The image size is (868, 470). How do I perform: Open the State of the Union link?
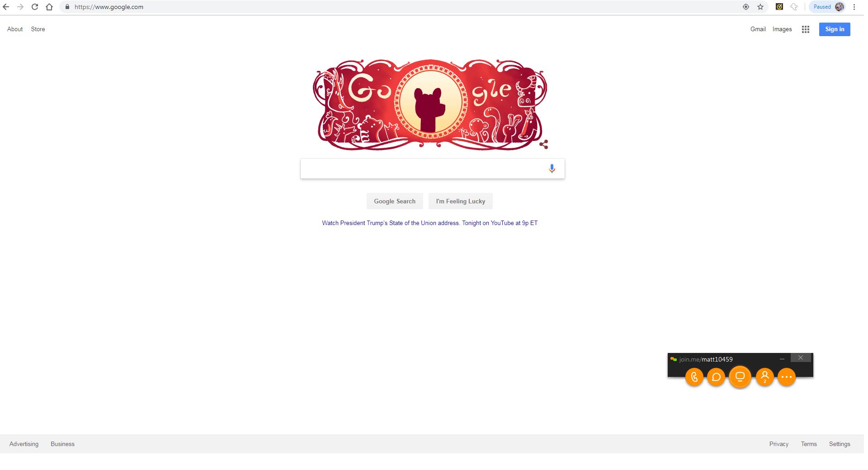coord(429,223)
